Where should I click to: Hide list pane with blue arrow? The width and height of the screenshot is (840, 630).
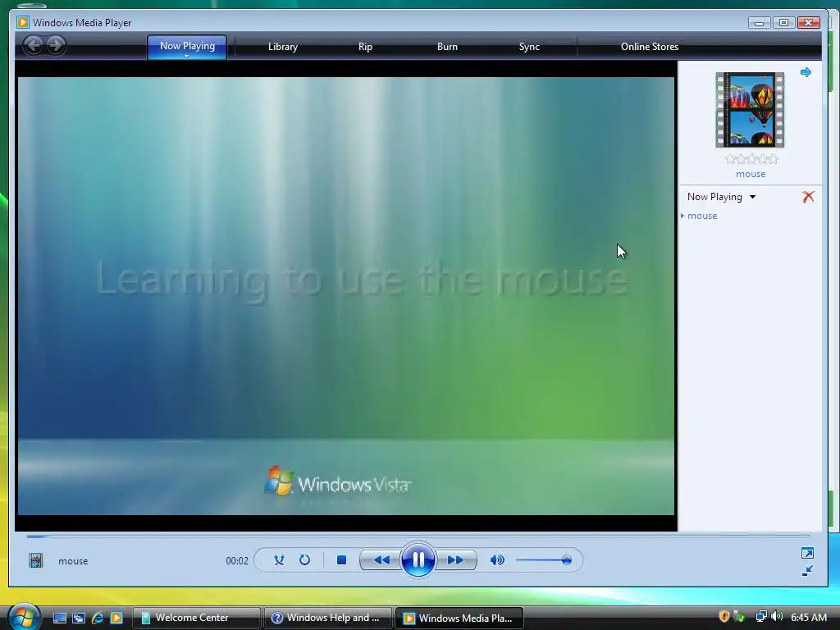point(806,72)
